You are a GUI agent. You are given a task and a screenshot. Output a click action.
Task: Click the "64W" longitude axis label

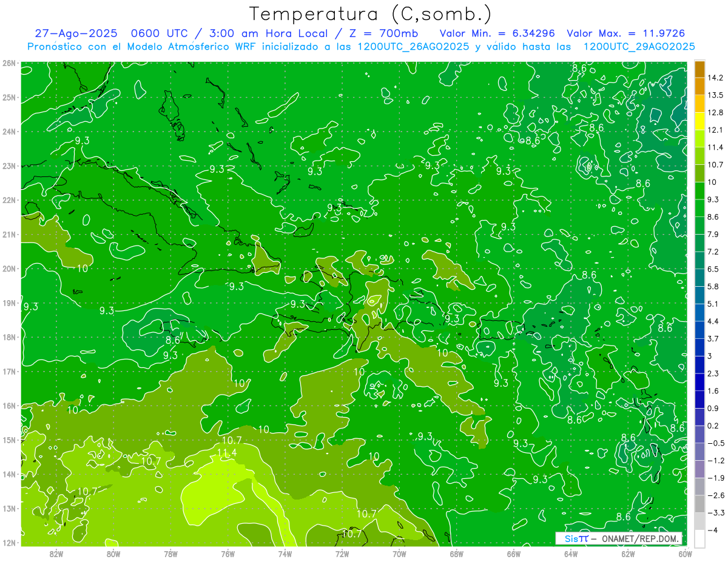571,554
